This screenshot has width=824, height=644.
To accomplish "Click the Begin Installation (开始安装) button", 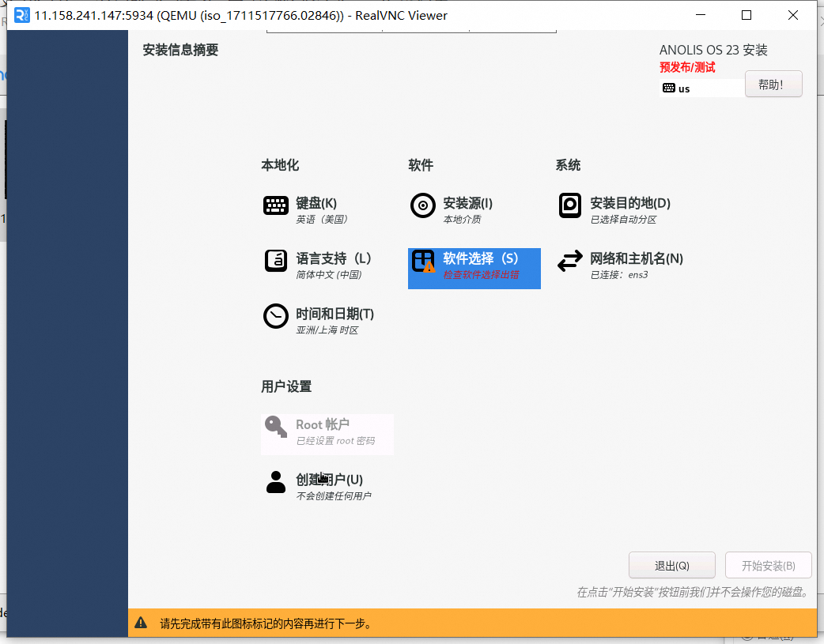I will pos(768,566).
